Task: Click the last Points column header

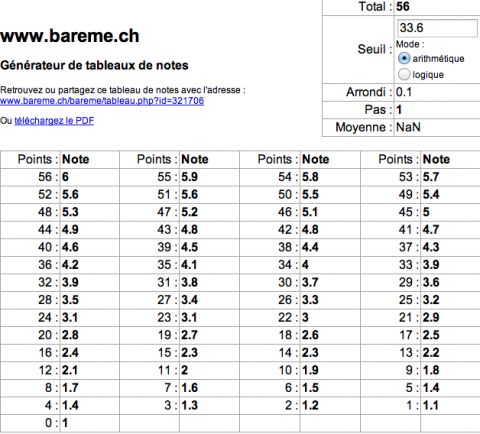Action: coord(397,159)
